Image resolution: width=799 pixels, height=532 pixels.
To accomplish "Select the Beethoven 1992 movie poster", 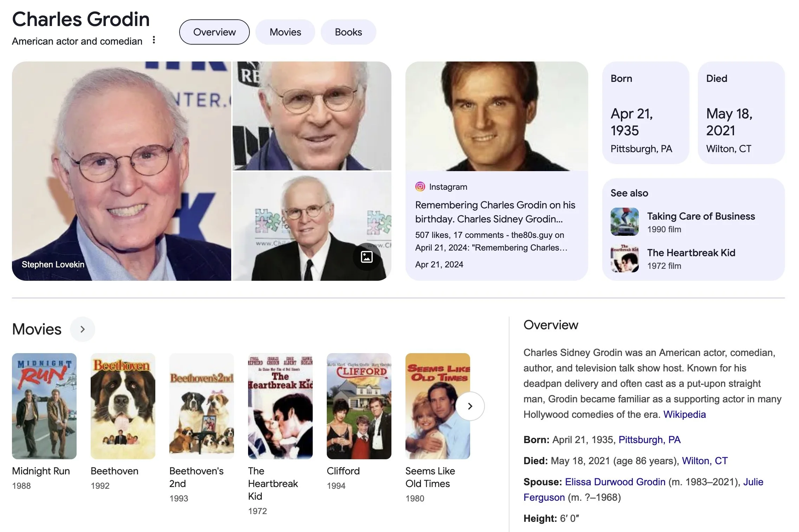I will tap(123, 406).
